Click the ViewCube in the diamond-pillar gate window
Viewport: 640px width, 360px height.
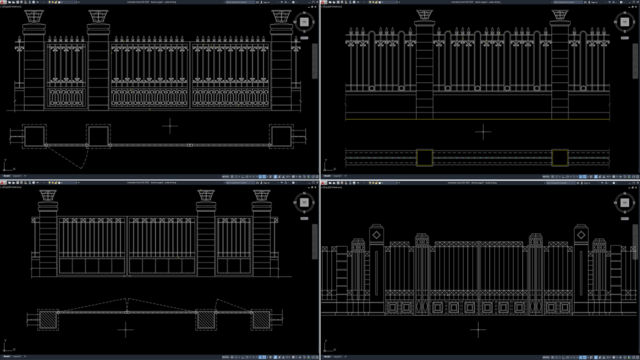point(624,202)
